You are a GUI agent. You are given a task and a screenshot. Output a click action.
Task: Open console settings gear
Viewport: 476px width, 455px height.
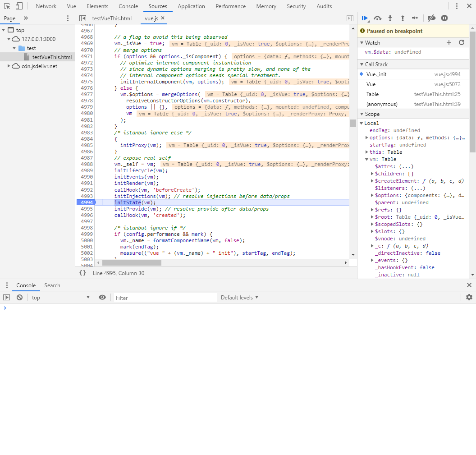pos(469,297)
